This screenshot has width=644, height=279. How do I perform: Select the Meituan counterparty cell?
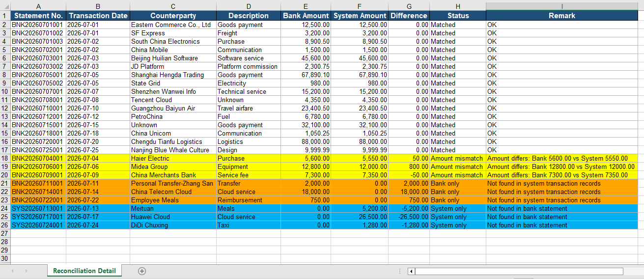click(x=173, y=208)
